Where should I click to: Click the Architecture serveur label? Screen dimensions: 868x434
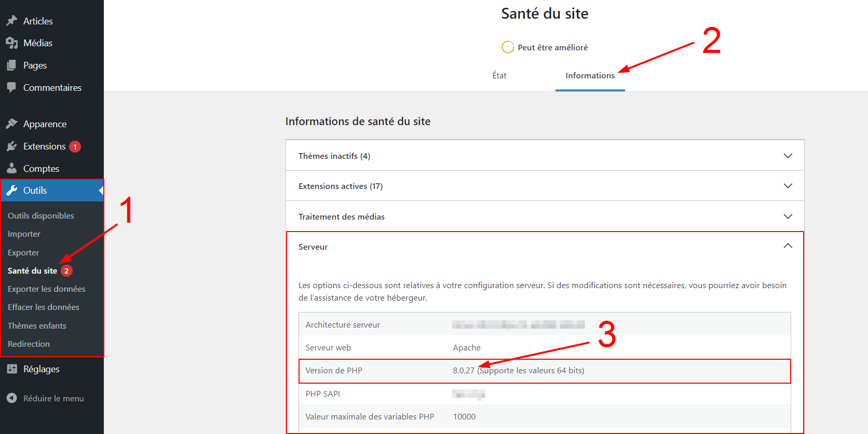[343, 325]
